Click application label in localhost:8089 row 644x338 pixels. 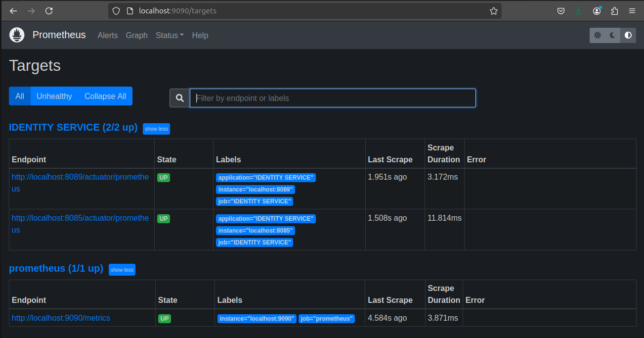(x=266, y=178)
